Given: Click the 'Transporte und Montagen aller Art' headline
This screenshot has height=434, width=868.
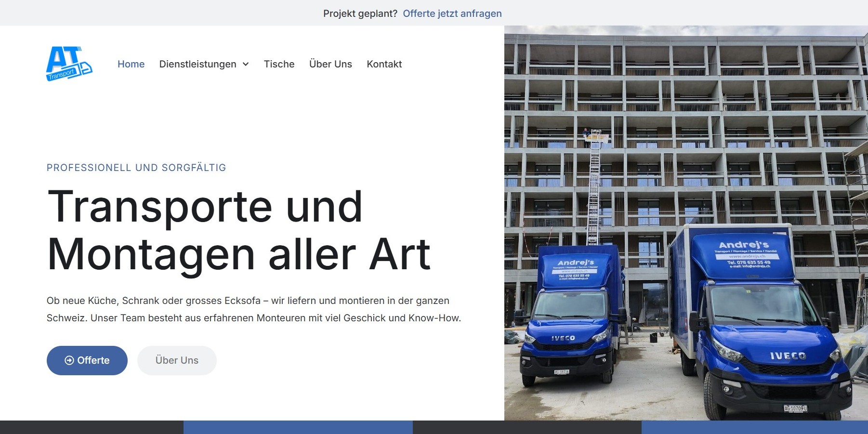Looking at the screenshot, I should (x=239, y=230).
